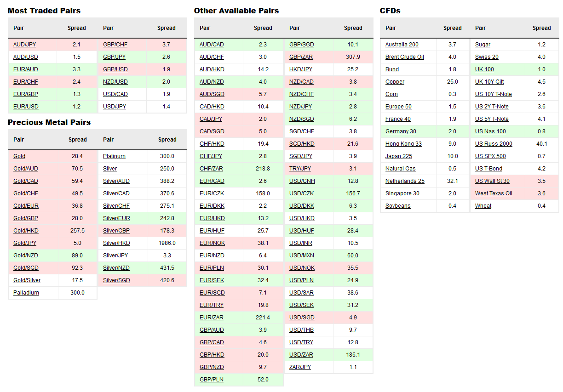Open the Gold/JPY link
563x392 pixels.
click(x=25, y=243)
